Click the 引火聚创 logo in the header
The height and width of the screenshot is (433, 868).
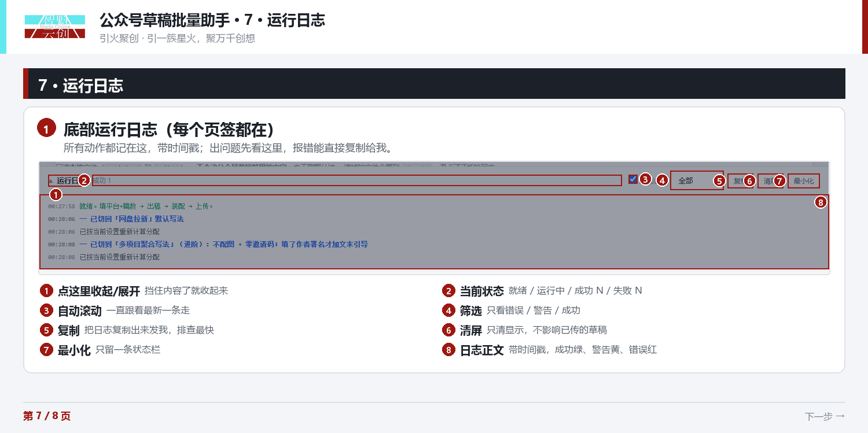(55, 27)
